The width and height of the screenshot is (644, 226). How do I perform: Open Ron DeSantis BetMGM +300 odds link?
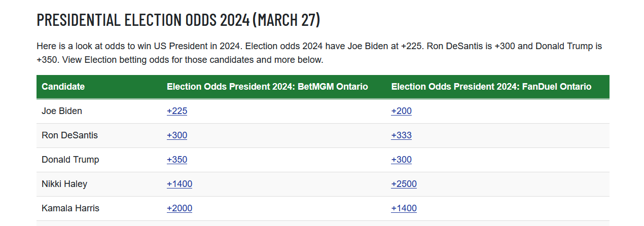coord(177,135)
